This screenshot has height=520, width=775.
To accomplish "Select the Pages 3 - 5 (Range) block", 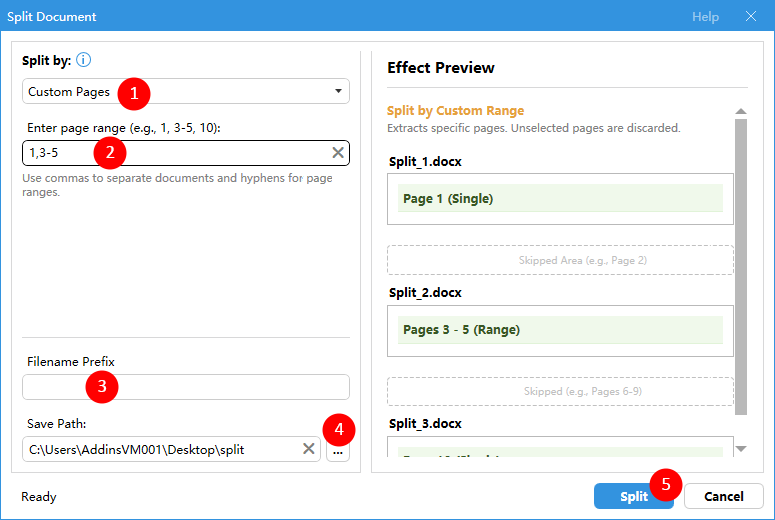I will 560,330.
